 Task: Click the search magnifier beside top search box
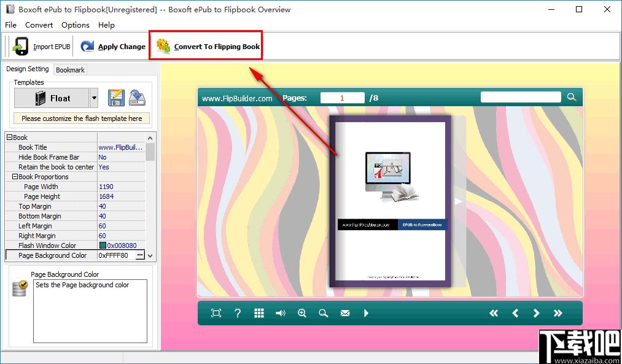click(571, 97)
